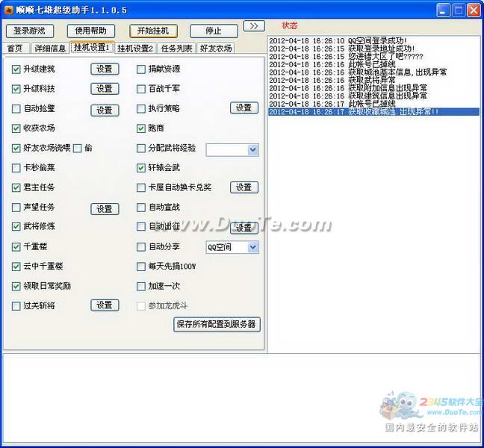
Task: Toggle the 升级建筑 checkbox
Action: (x=16, y=69)
